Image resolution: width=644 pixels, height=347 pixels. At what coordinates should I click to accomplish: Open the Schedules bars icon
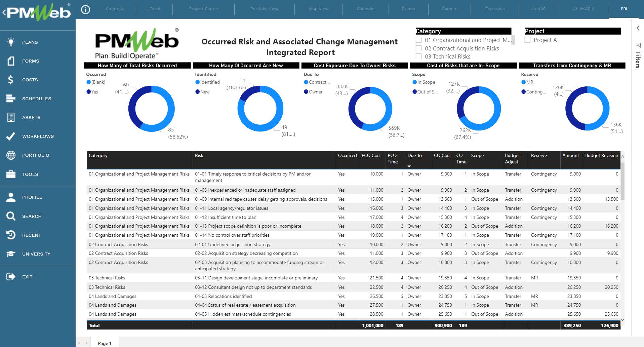point(11,99)
